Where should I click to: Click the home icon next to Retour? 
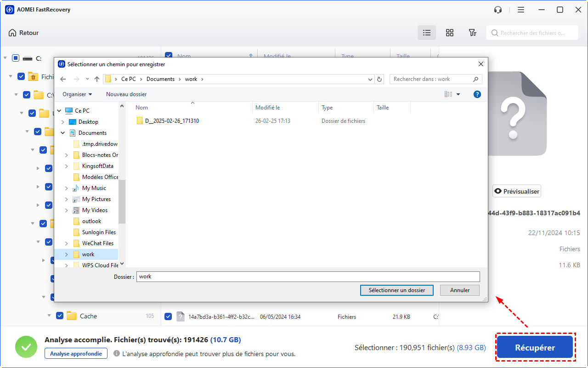pos(12,33)
